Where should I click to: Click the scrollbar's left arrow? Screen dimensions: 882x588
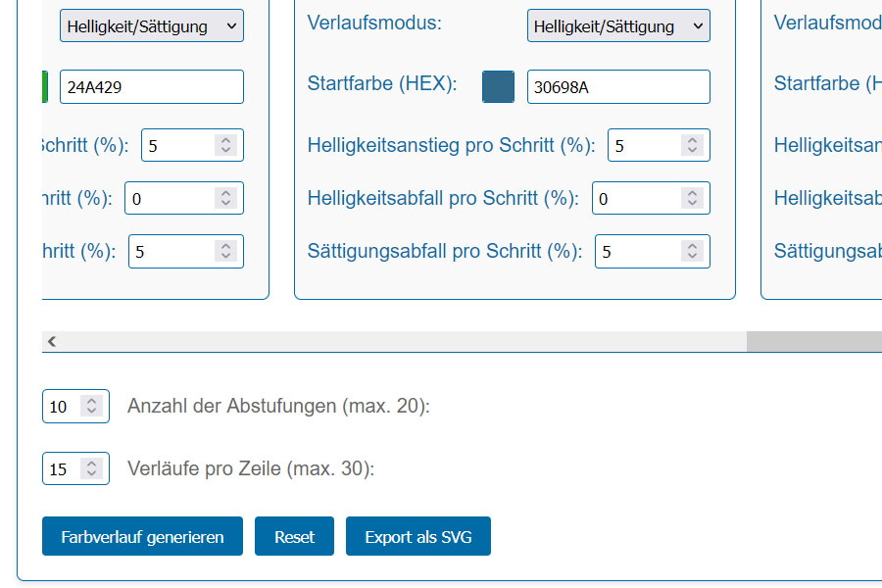point(52,340)
